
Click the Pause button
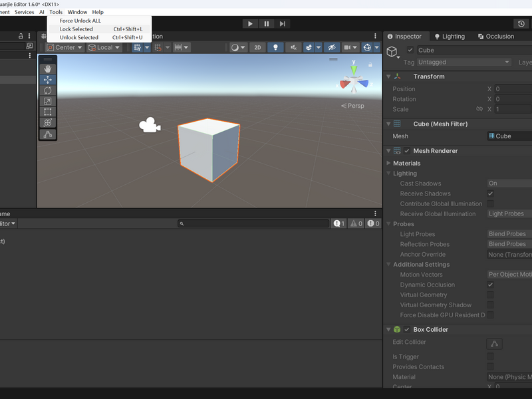point(267,24)
